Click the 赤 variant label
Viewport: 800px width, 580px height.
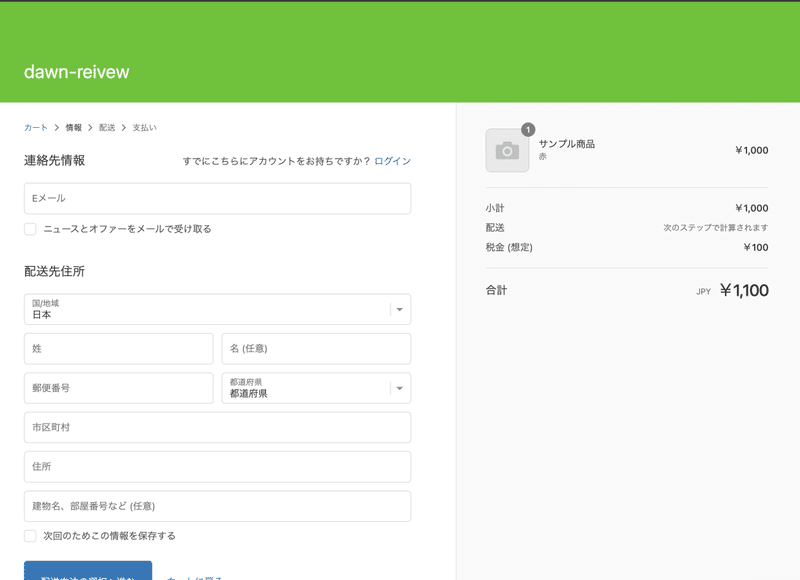click(x=542, y=157)
